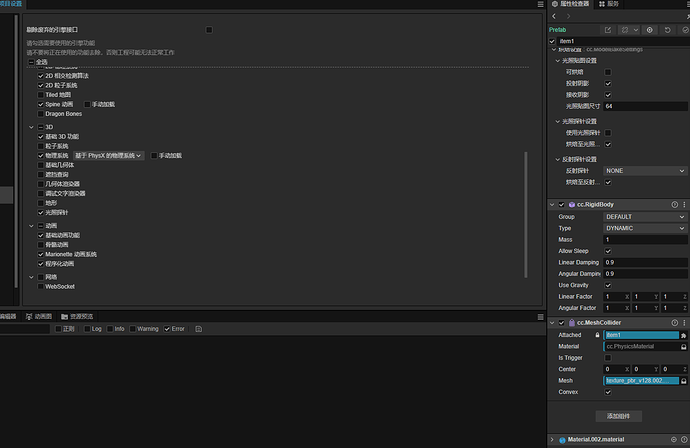Click the cc.RigidBody cube icon
690x448 pixels.
tap(572, 205)
